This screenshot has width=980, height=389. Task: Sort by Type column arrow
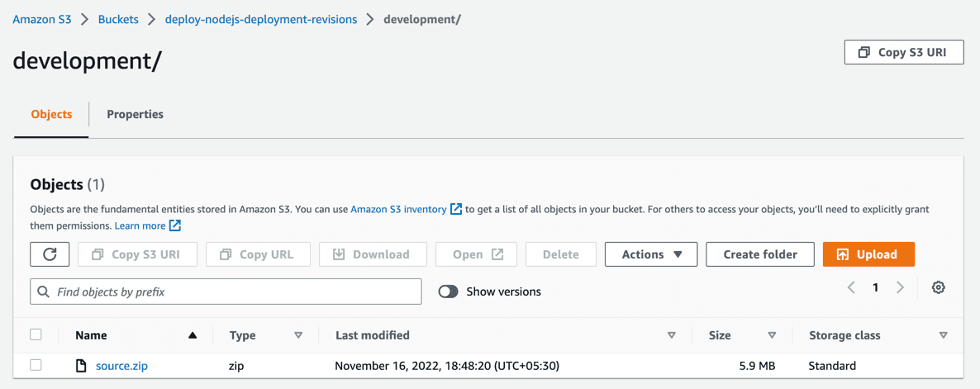tap(298, 336)
